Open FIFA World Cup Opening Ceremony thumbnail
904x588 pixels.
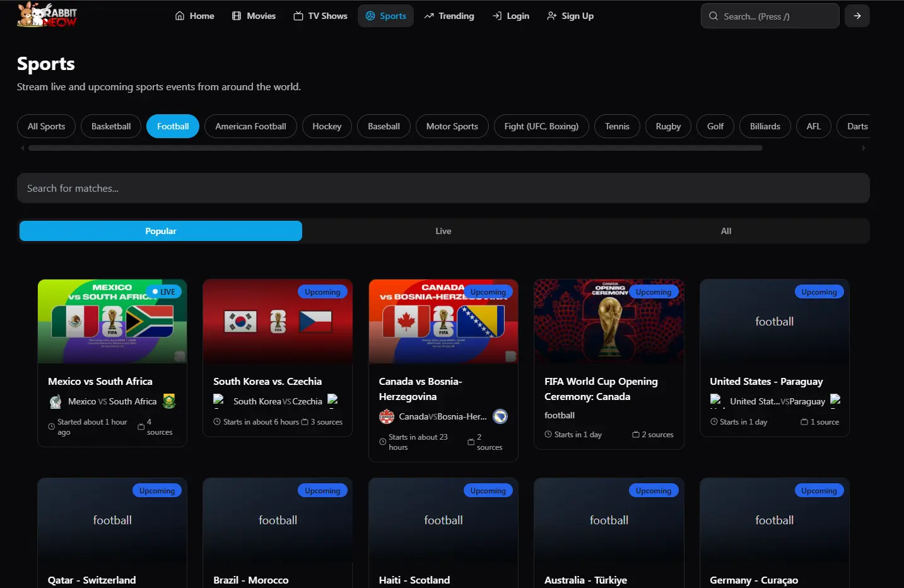point(609,321)
